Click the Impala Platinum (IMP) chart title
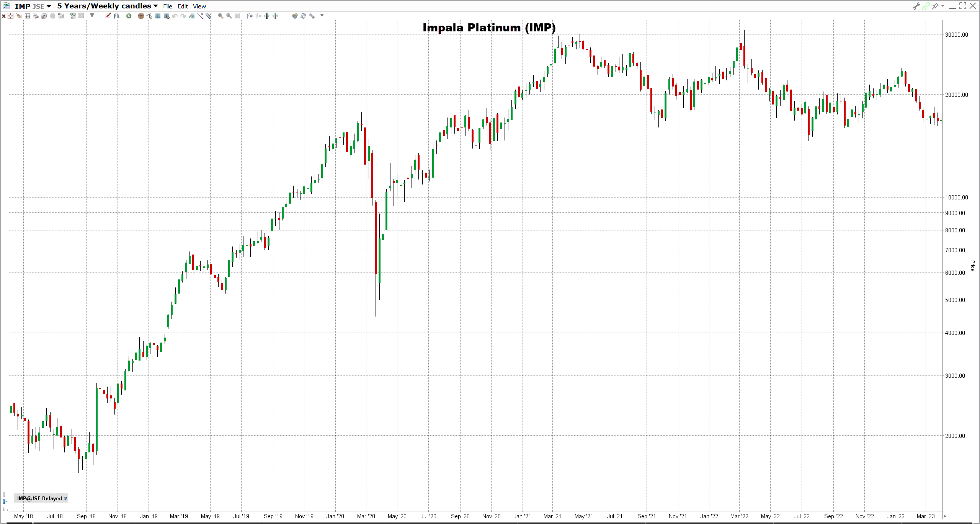This screenshot has height=524, width=980. click(x=489, y=28)
